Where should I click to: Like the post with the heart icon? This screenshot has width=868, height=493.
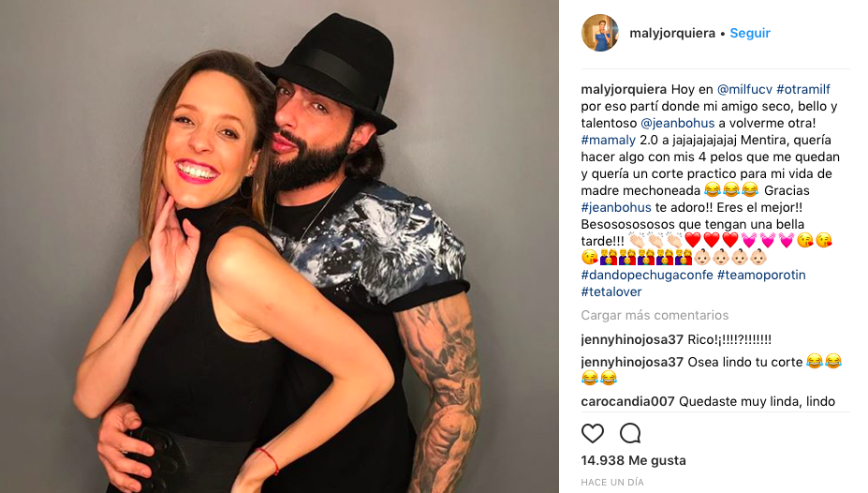tap(593, 433)
